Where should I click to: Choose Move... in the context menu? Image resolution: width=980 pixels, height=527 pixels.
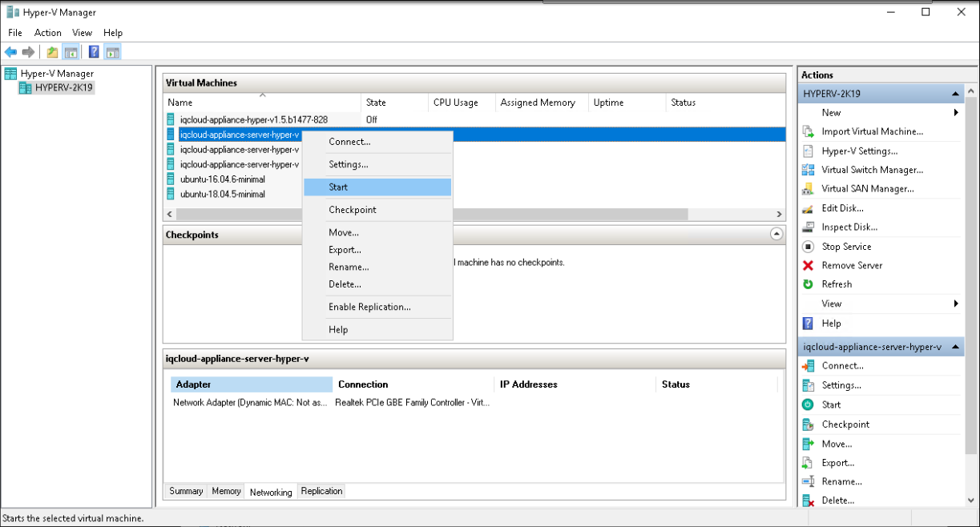377,232
